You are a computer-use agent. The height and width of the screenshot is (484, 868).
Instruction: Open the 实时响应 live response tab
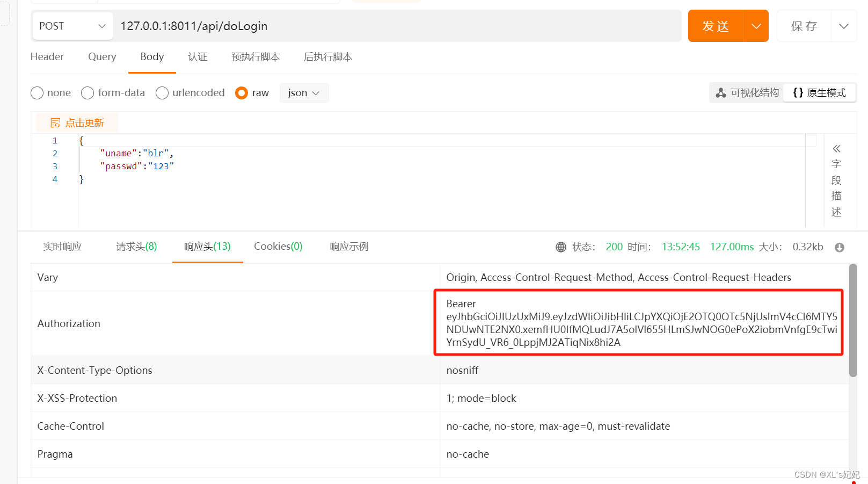click(x=62, y=247)
